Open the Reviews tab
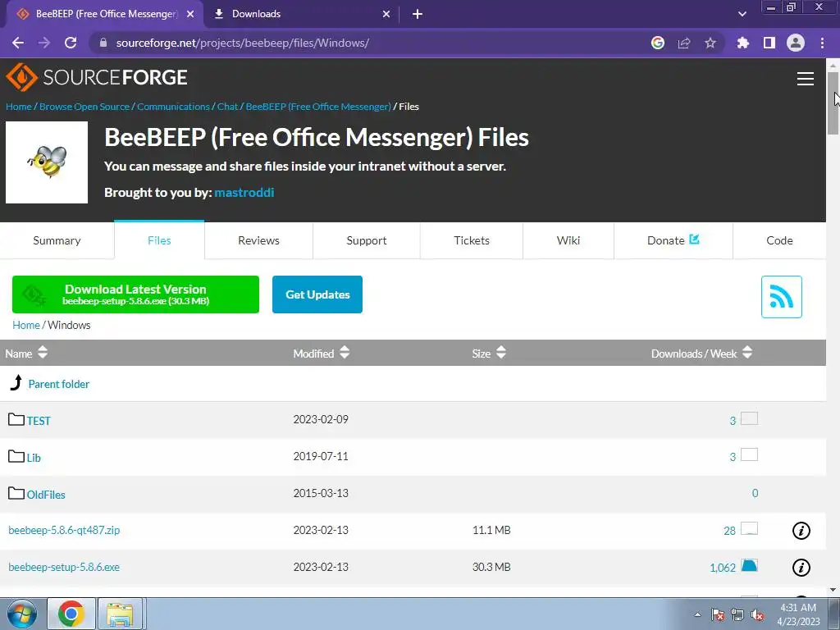Image resolution: width=840 pixels, height=630 pixels. [258, 240]
